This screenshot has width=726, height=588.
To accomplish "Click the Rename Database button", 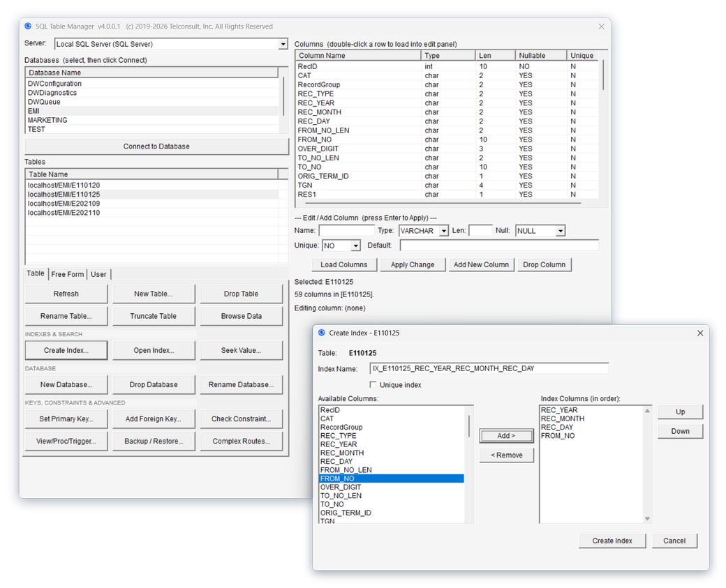I will [x=242, y=384].
